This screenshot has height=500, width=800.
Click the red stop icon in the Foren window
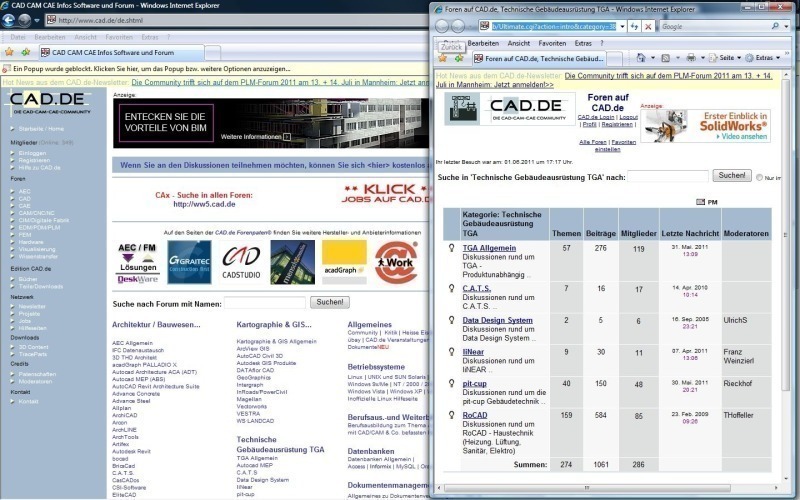point(647,27)
